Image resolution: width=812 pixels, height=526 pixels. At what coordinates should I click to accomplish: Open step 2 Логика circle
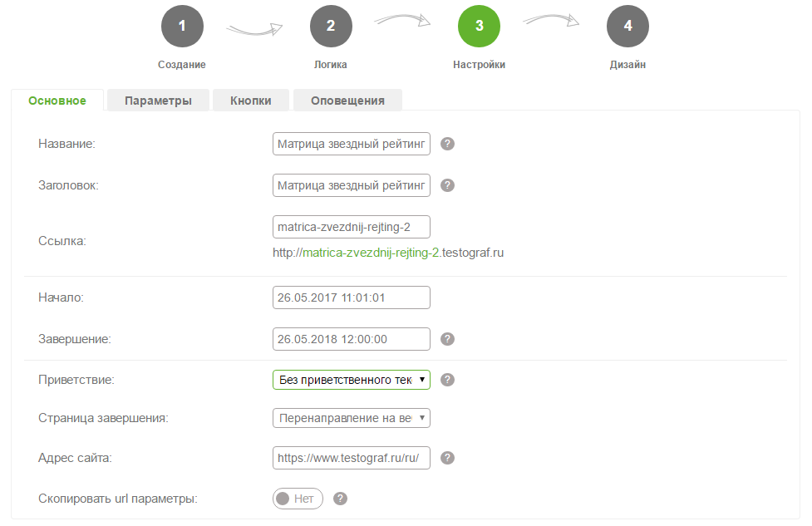pos(331,26)
